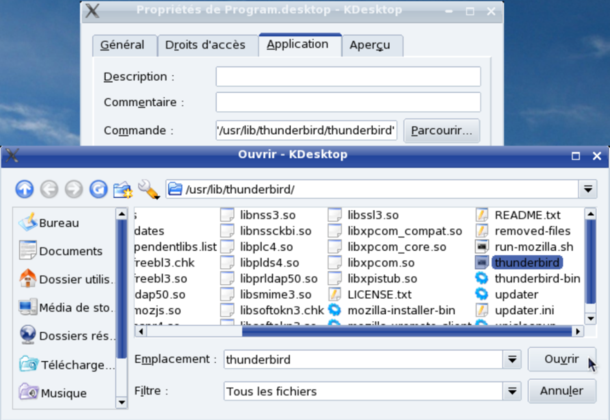Expand the Emplacement combo box dropdown

coord(512,359)
